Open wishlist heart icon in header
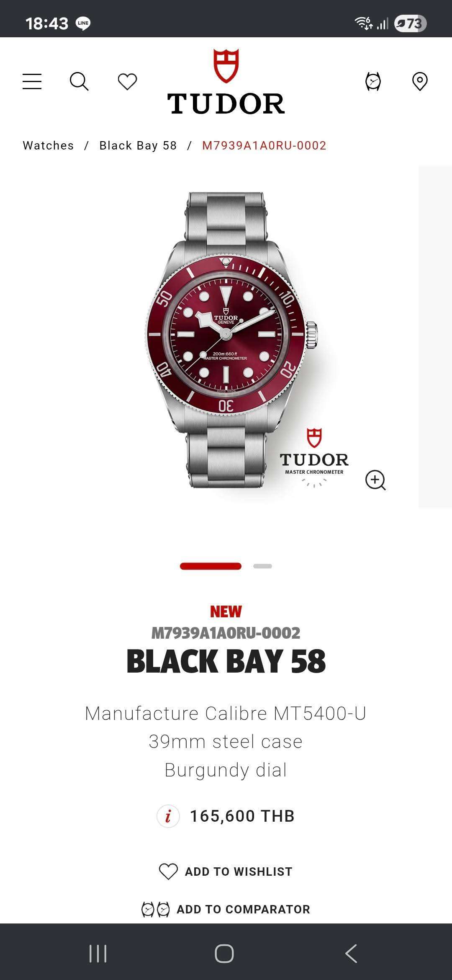Viewport: 452px width, 980px height. pos(127,81)
